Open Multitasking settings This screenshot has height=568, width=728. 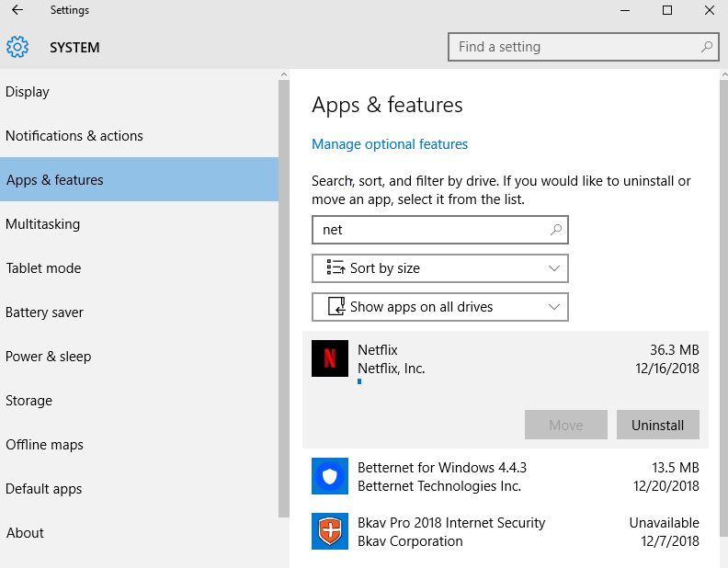[x=140, y=223]
